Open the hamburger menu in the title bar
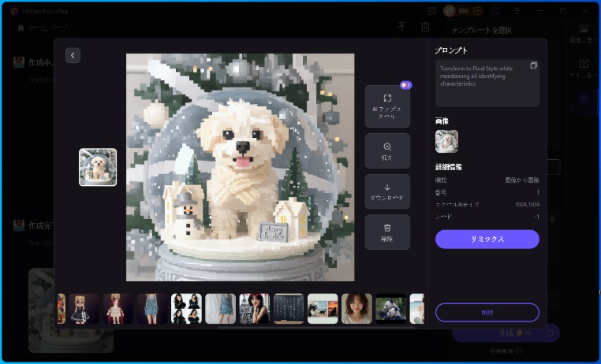Image resolution: width=601 pixels, height=364 pixels. 516,11
